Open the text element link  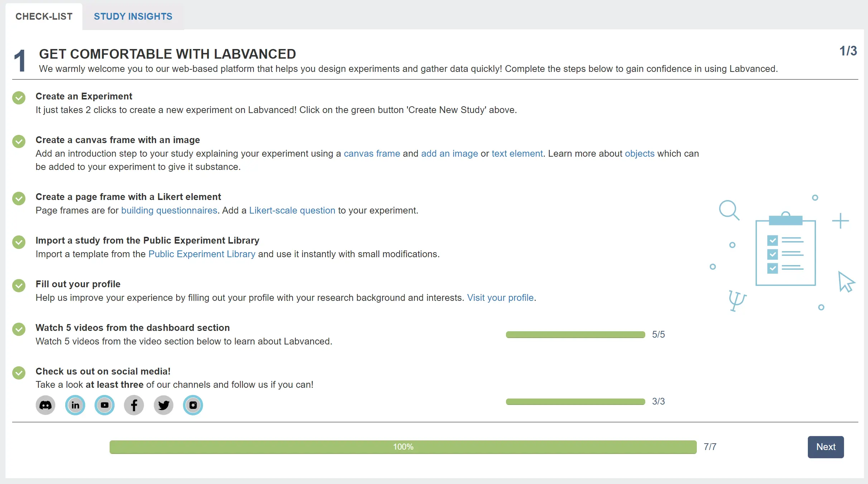[x=517, y=153]
